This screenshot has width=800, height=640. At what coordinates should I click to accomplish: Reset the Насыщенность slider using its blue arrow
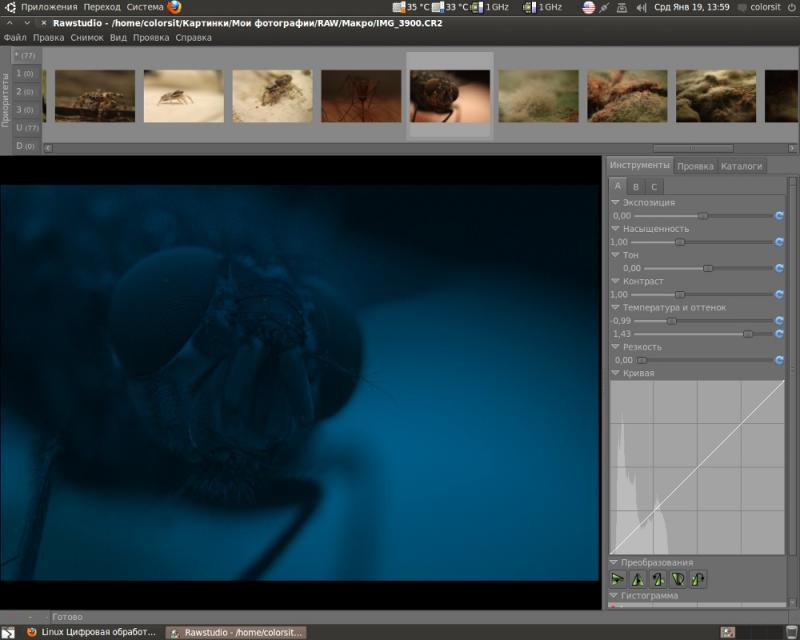[x=779, y=242]
